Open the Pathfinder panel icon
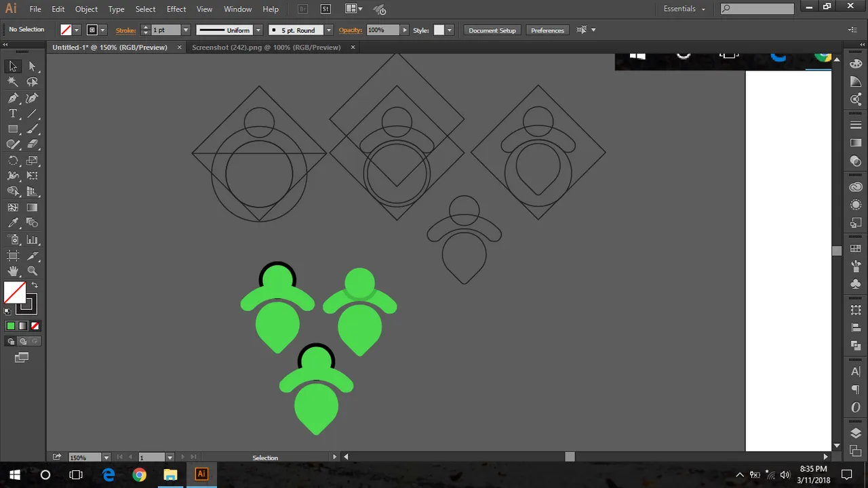The height and width of the screenshot is (488, 868). 856,346
